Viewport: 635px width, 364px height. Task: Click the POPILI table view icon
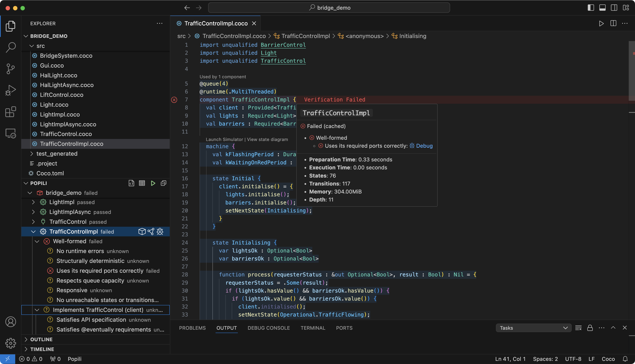142,183
